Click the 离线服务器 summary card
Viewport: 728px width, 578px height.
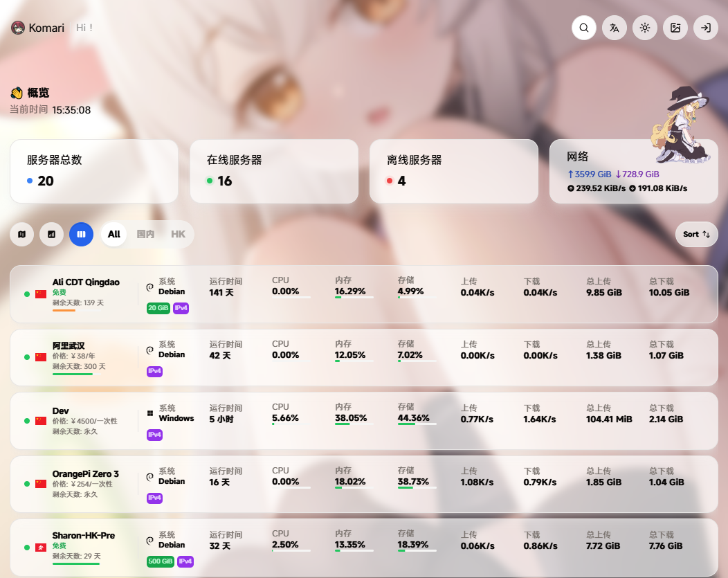pyautogui.click(x=453, y=171)
